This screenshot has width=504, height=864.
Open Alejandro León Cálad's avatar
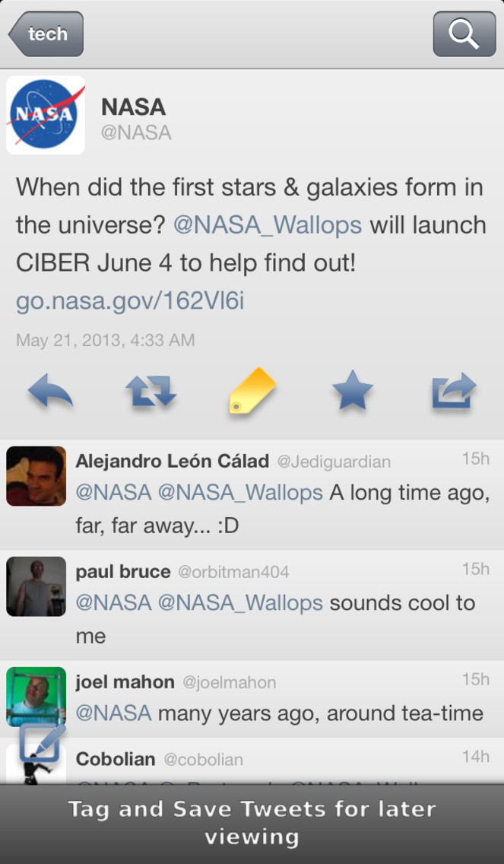(x=36, y=476)
